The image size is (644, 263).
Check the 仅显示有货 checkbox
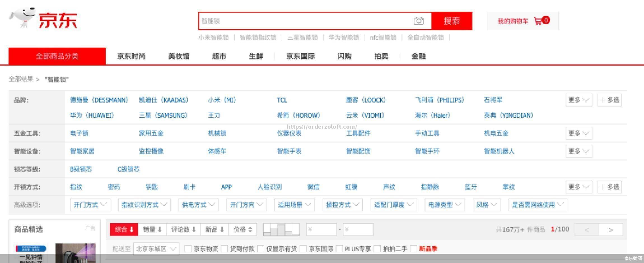(261, 249)
